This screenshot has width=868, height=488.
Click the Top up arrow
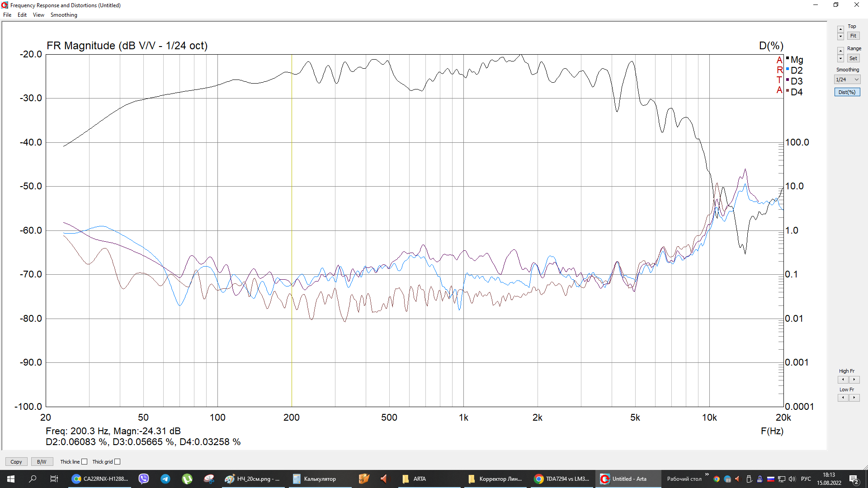(x=840, y=29)
